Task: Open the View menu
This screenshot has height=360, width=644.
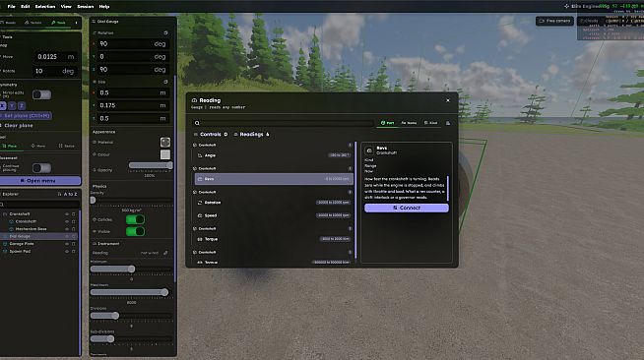Action: pos(66,7)
